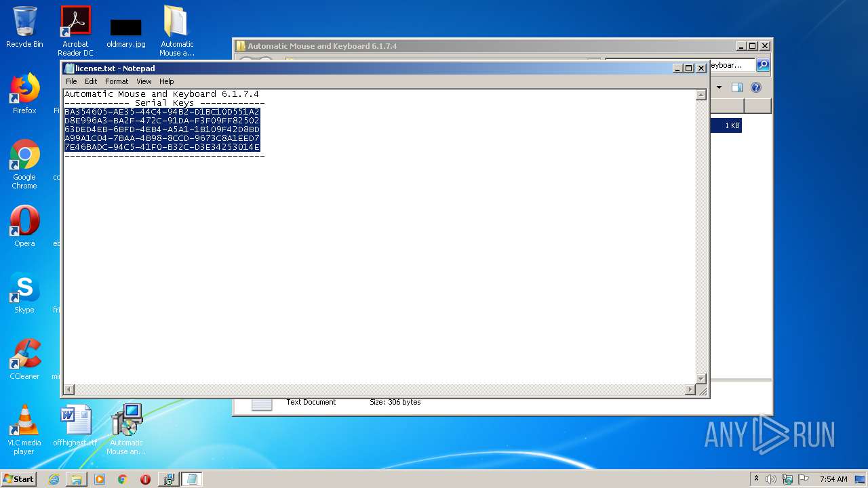This screenshot has width=868, height=488.
Task: Click the network tray icon
Action: click(x=787, y=479)
